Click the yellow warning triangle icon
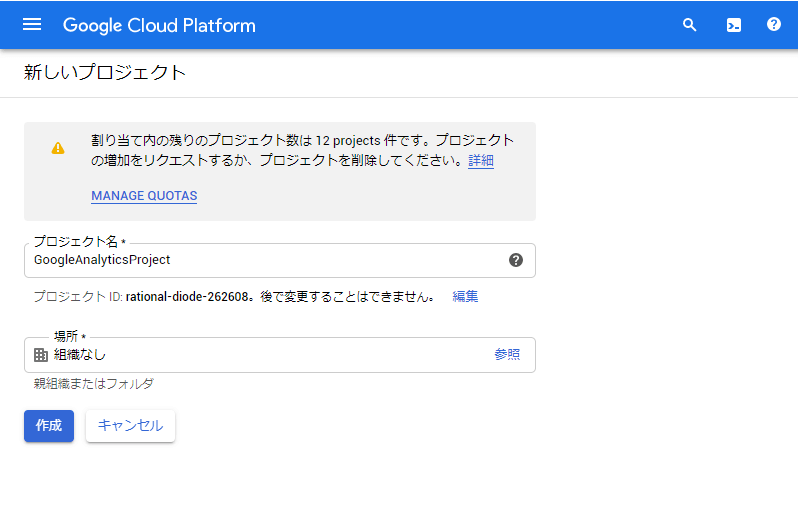 [58, 148]
